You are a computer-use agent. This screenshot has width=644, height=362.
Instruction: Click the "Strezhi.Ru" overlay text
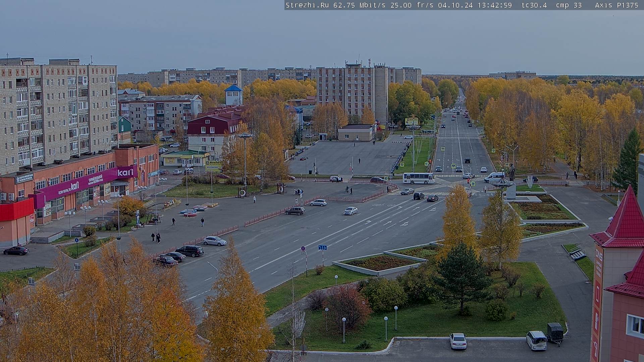point(307,5)
